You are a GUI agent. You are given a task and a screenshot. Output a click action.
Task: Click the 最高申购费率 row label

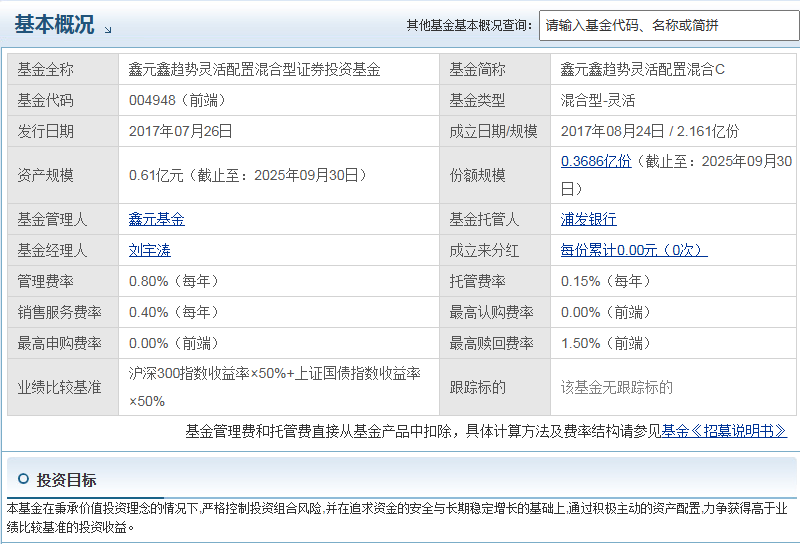tap(60, 344)
